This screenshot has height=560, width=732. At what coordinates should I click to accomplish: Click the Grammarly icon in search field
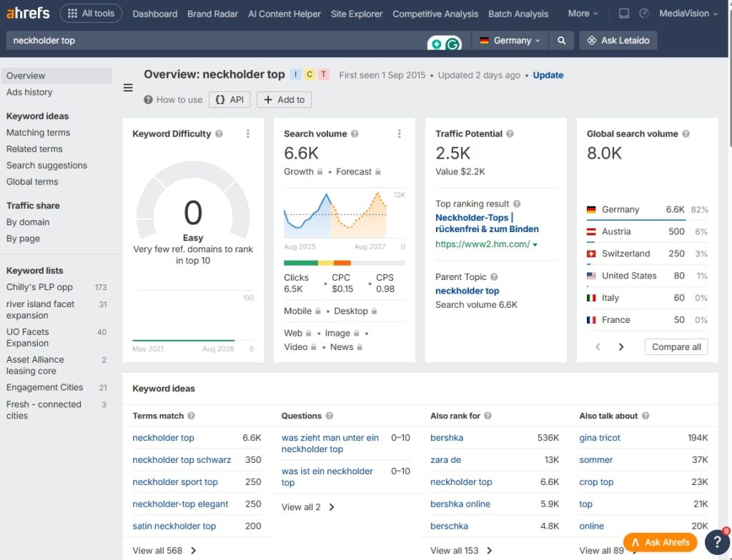(452, 44)
